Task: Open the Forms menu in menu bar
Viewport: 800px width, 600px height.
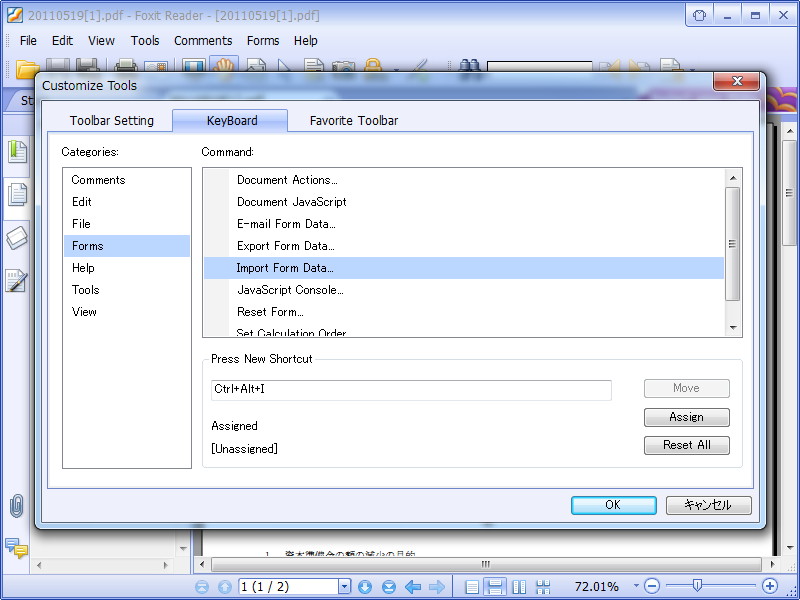Action: [263, 40]
